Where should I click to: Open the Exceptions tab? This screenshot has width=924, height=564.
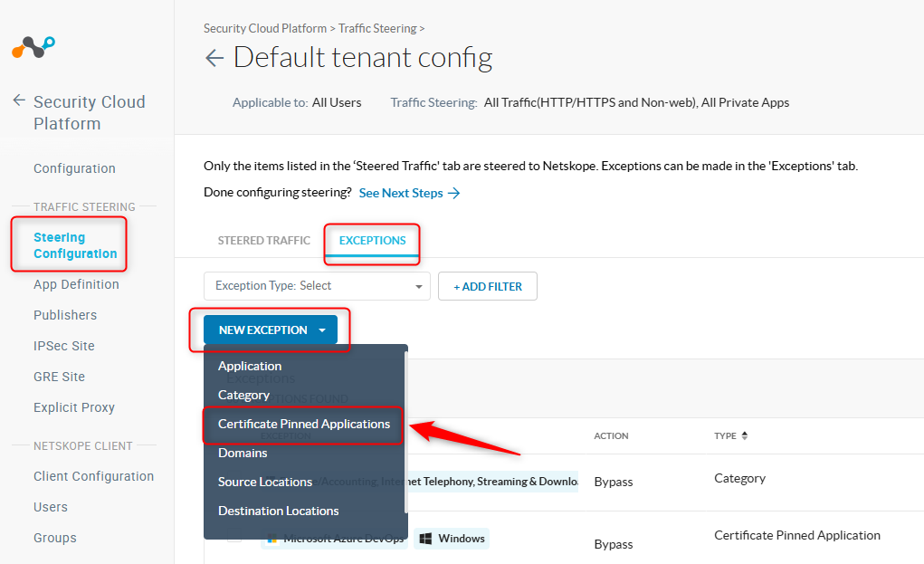372,241
